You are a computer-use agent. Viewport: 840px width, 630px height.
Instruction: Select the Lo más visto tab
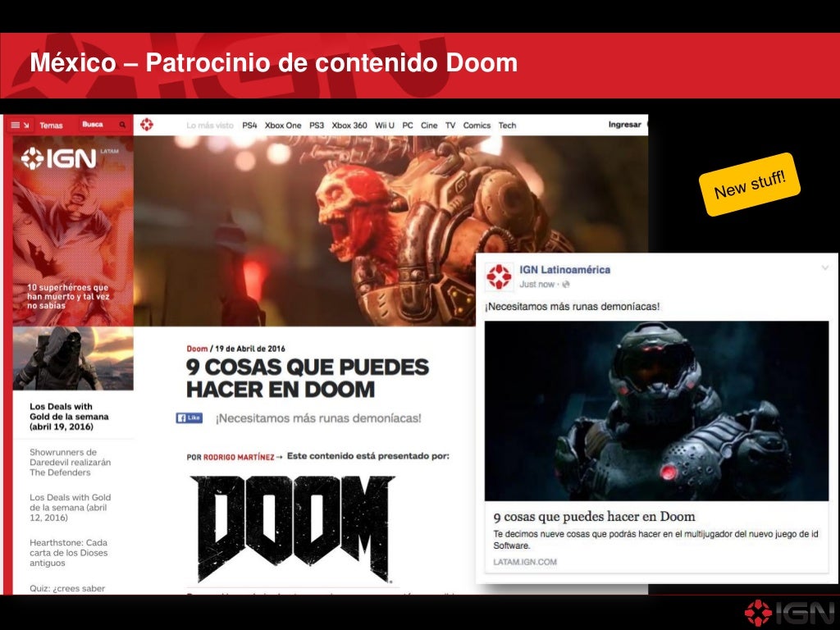(x=210, y=126)
